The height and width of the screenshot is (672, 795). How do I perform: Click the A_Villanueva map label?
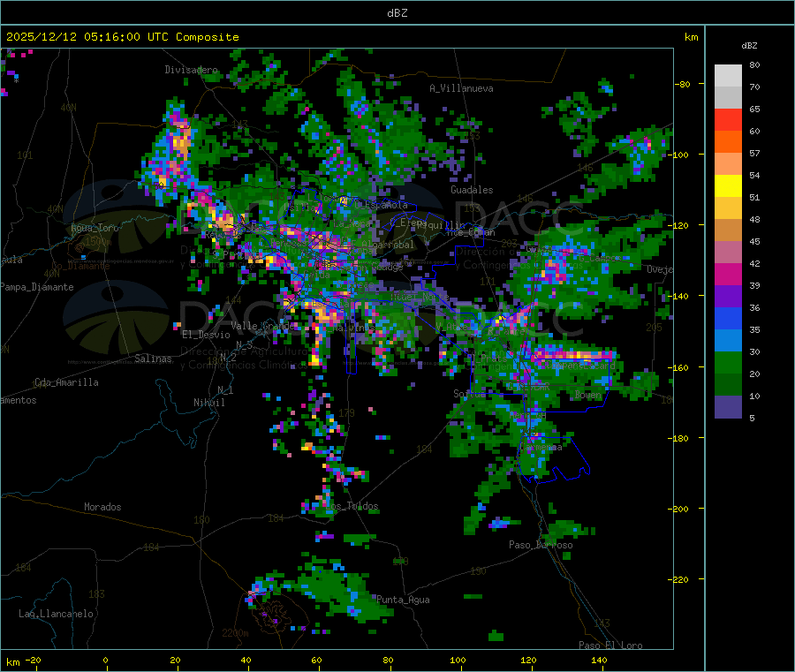pos(461,88)
